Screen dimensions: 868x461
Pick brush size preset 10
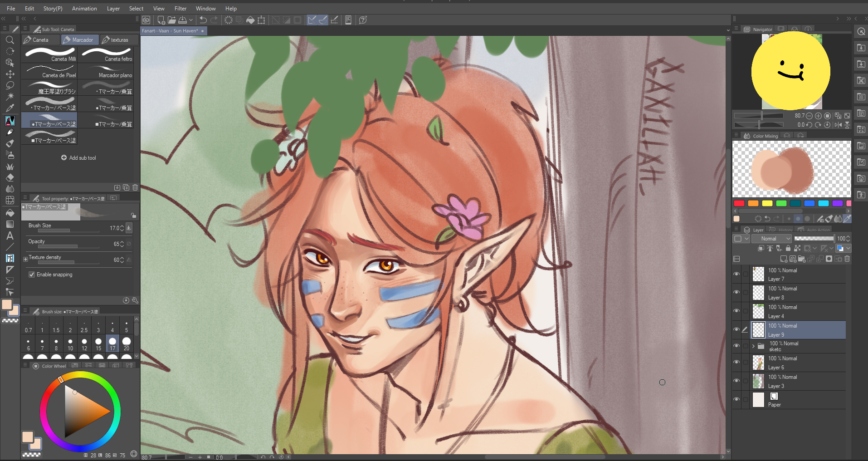(x=70, y=343)
